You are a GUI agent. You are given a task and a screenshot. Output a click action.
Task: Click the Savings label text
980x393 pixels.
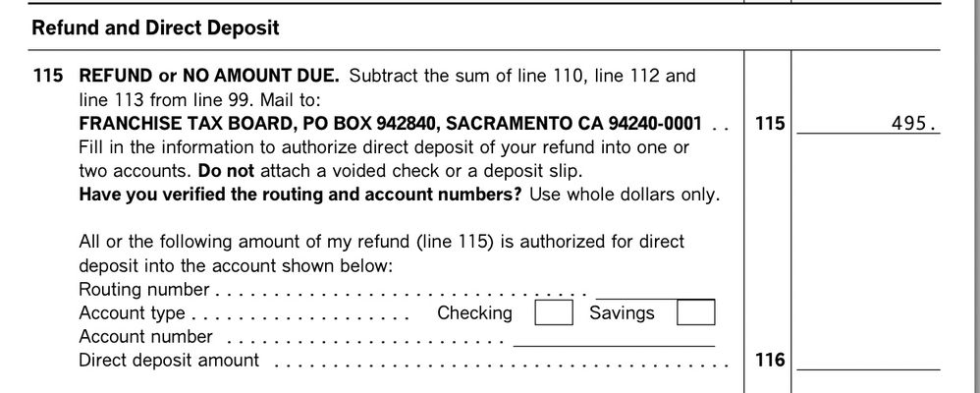[622, 312]
